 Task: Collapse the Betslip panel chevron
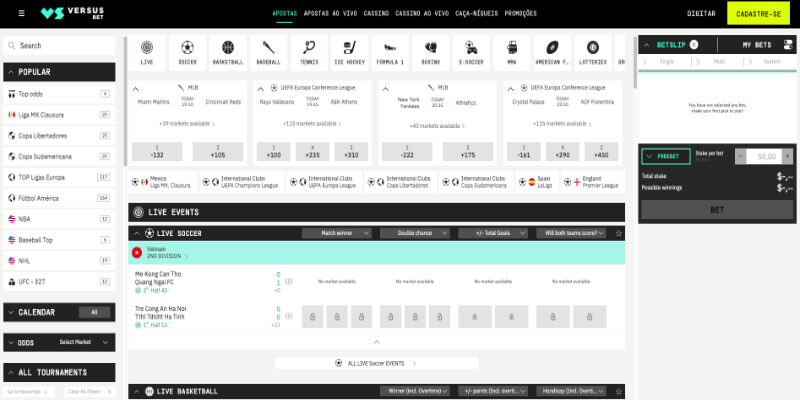[646, 45]
